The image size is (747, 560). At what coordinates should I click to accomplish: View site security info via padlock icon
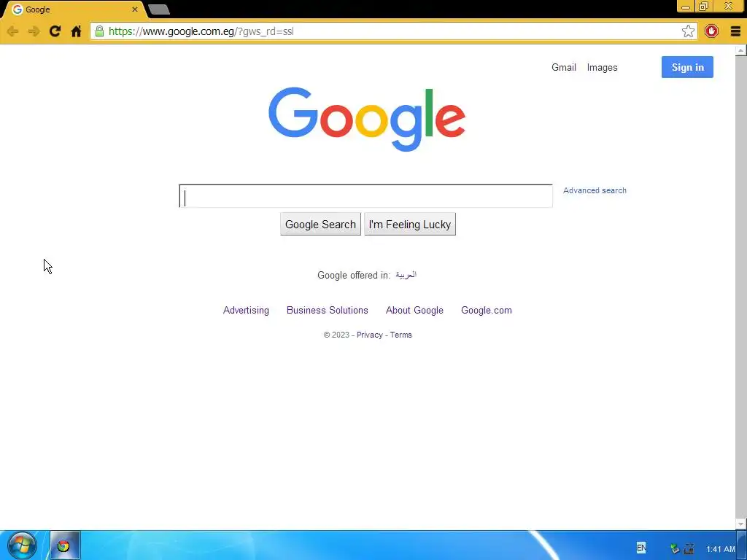tap(99, 31)
